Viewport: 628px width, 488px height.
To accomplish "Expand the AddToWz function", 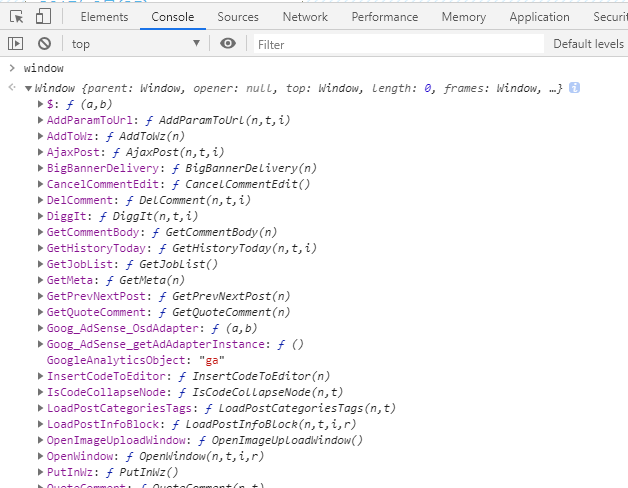I will [40, 136].
